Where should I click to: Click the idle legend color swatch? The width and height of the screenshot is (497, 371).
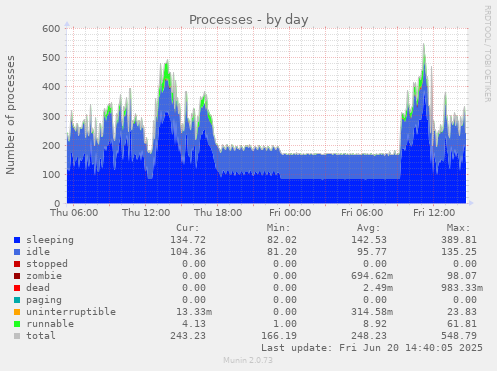coord(17,252)
